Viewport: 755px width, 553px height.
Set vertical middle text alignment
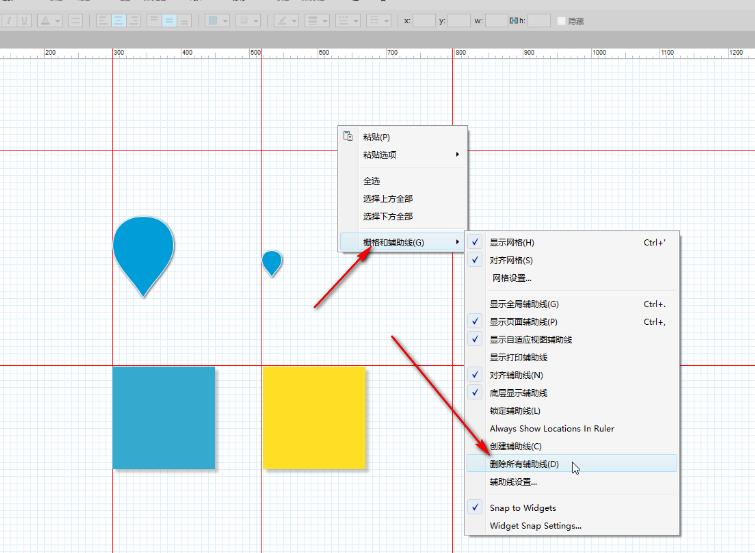click(169, 20)
